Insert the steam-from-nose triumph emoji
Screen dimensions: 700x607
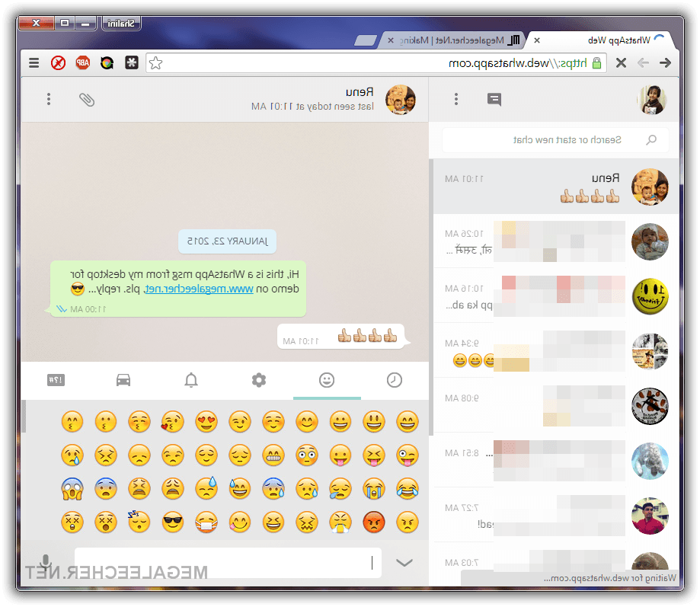[340, 522]
